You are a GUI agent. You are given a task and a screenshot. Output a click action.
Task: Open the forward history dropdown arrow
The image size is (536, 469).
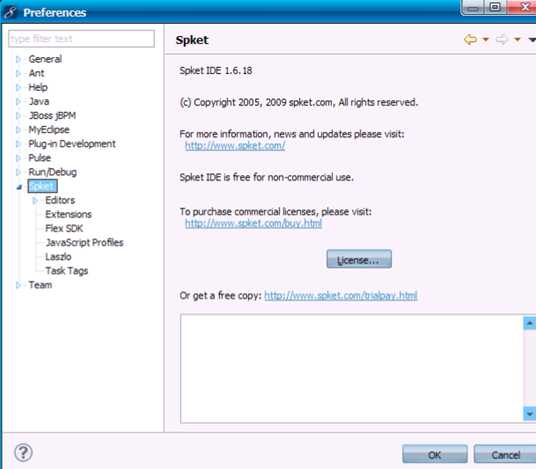point(517,40)
